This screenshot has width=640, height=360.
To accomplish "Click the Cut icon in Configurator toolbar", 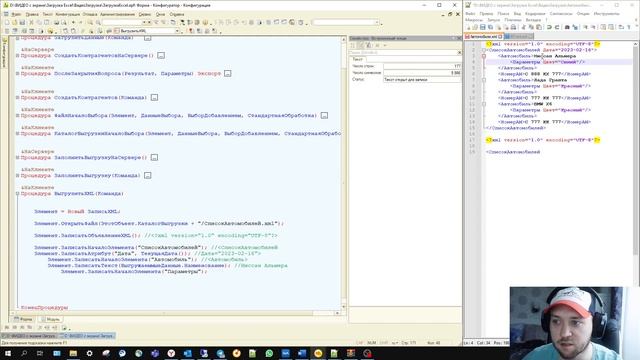I will coord(31,22).
